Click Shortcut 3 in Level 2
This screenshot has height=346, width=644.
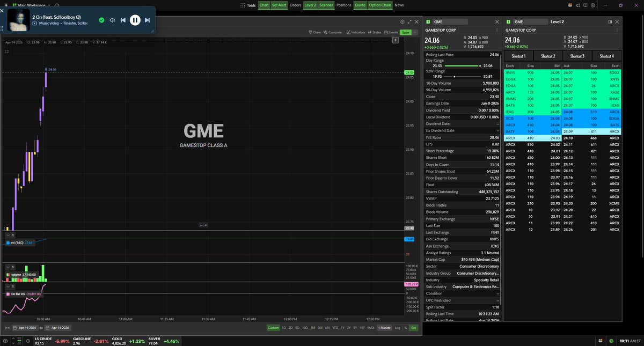click(577, 56)
